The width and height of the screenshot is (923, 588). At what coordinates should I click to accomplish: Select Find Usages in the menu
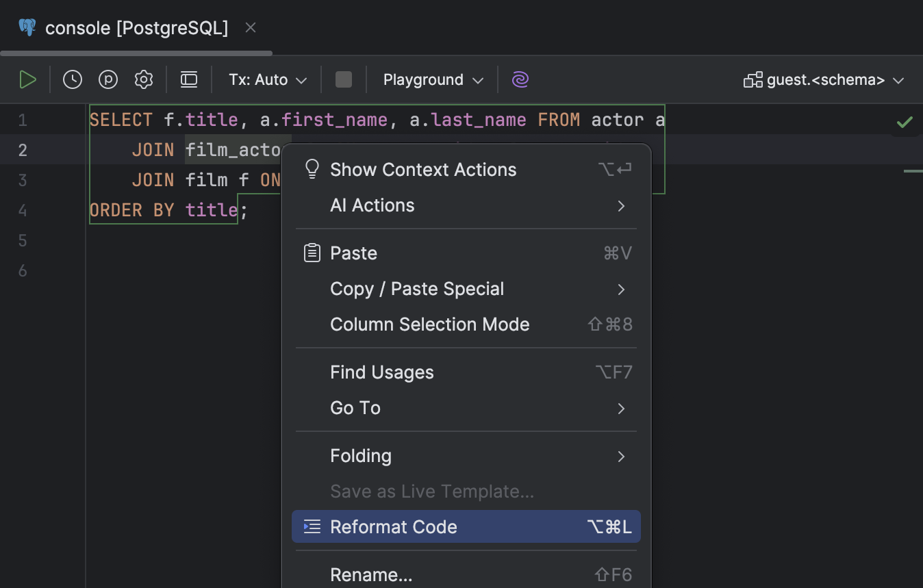(381, 372)
